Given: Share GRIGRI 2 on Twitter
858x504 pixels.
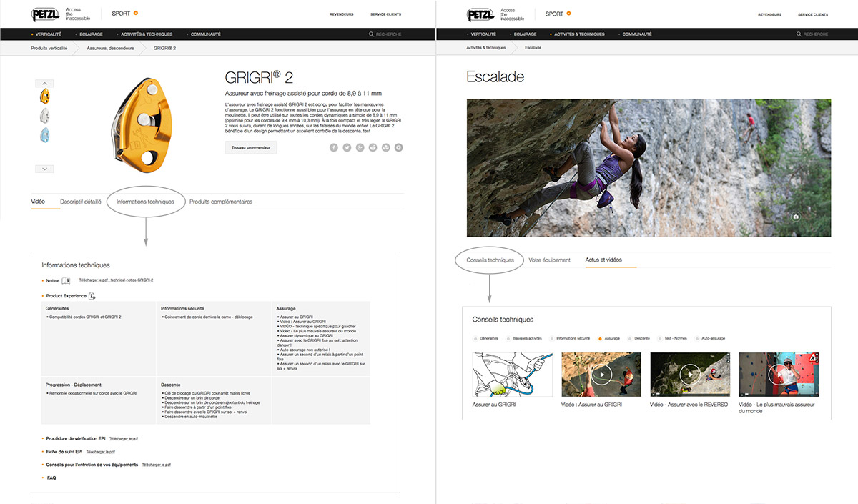Looking at the screenshot, I should click(x=347, y=147).
